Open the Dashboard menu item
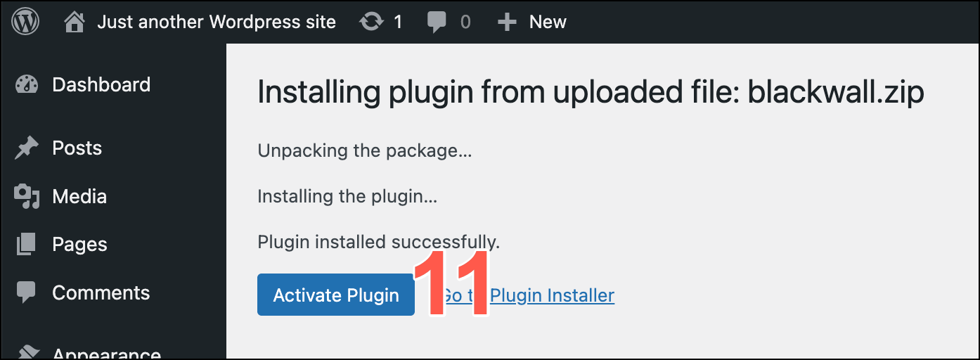This screenshot has height=360, width=980. pyautogui.click(x=101, y=85)
